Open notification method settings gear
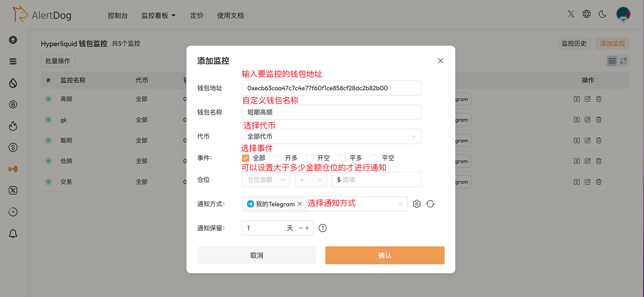This screenshot has width=644, height=297. click(417, 204)
